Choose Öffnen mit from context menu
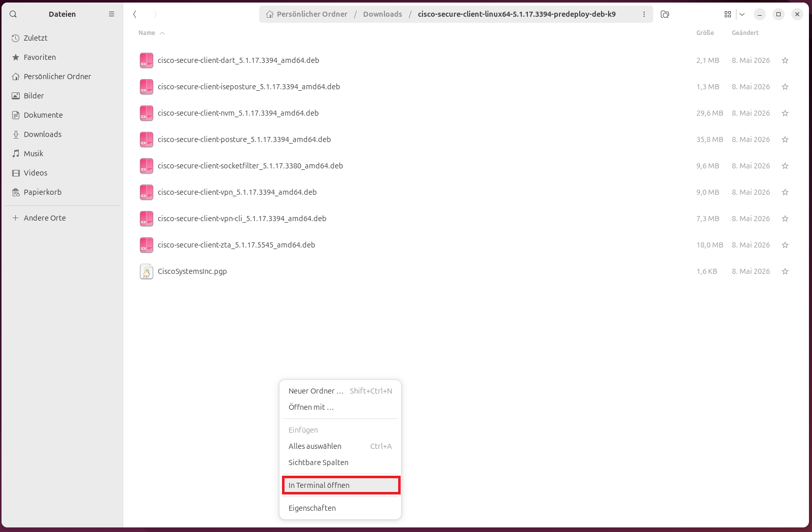Viewport: 812px width, 532px height. click(340, 407)
